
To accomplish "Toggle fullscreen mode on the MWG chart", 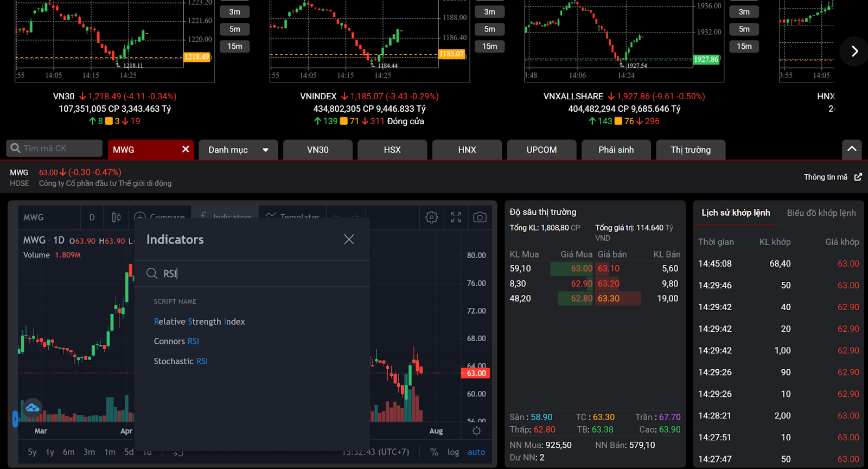I will 456,217.
